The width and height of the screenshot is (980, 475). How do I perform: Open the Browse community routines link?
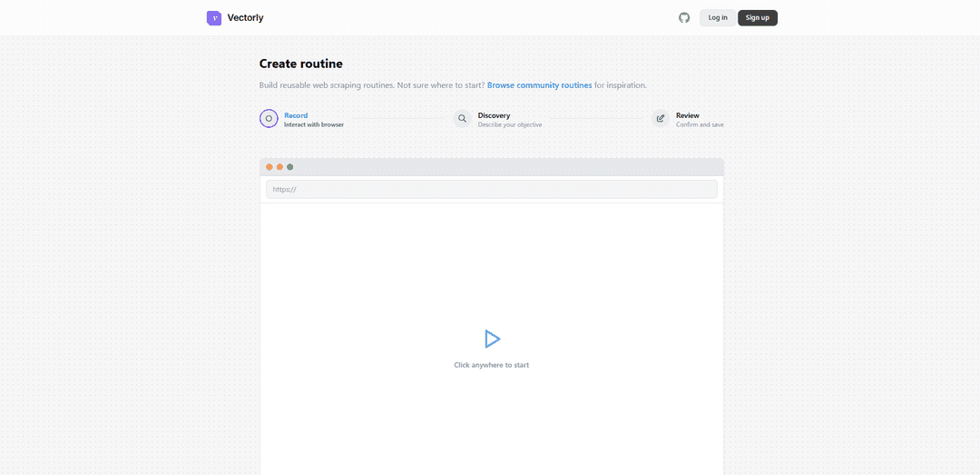click(x=539, y=85)
